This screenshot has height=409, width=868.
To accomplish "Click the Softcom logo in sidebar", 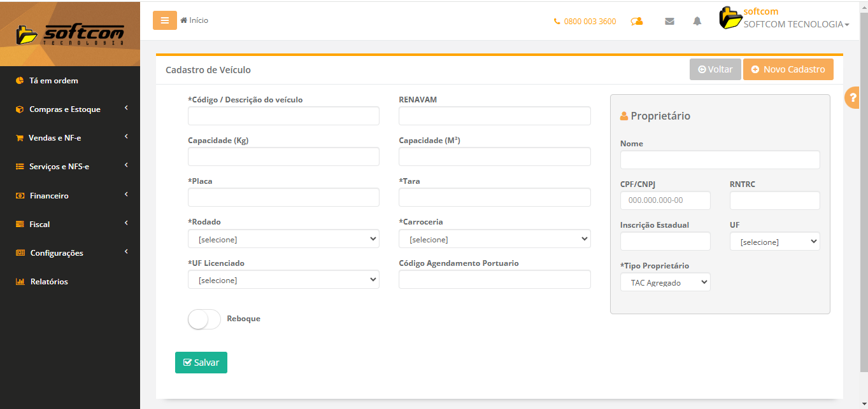I will click(70, 34).
